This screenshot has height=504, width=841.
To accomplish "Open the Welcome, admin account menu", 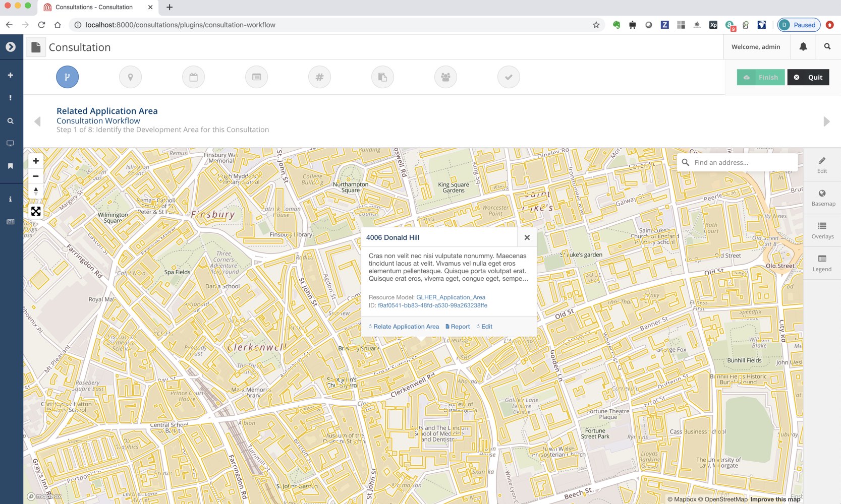I will (756, 46).
